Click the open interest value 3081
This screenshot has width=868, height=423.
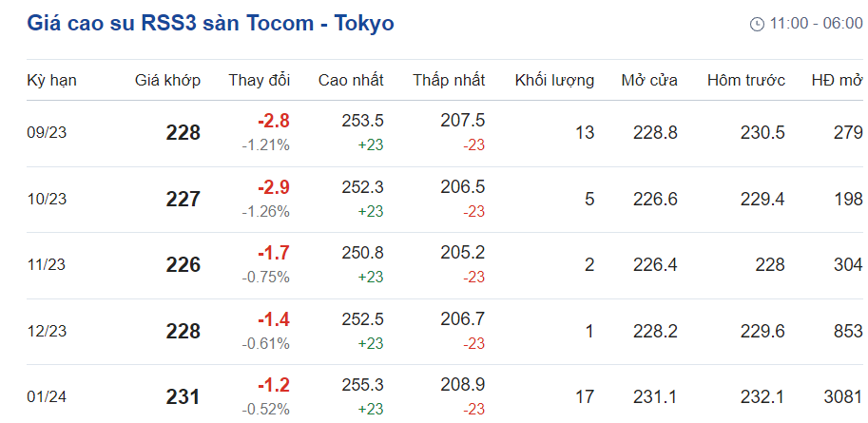tap(842, 396)
